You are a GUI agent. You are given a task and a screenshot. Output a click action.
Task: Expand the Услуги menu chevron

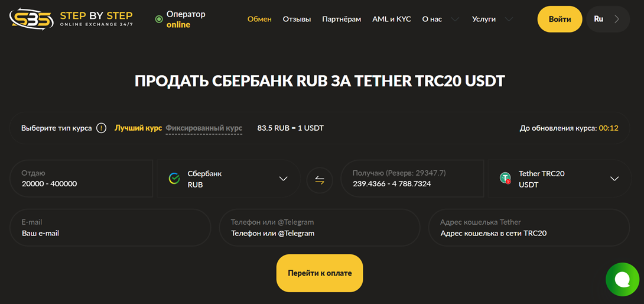point(509,20)
